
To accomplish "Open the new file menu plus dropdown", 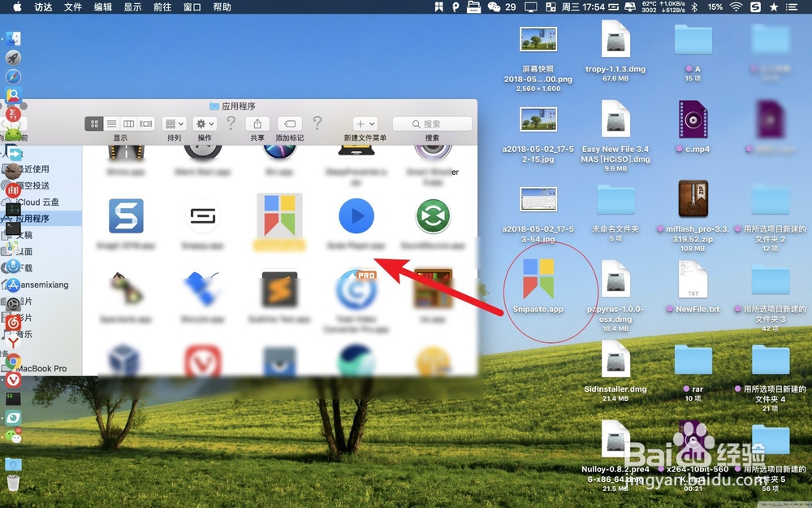I will pos(365,124).
